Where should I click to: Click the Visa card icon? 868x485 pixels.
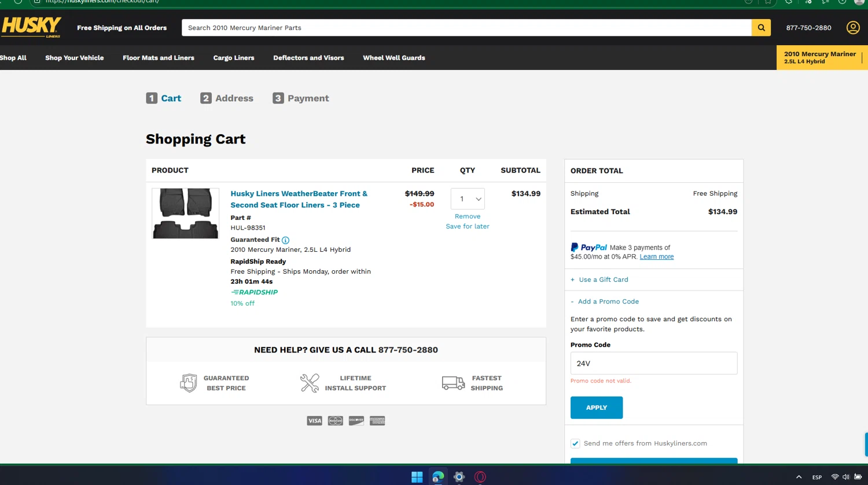314,421
